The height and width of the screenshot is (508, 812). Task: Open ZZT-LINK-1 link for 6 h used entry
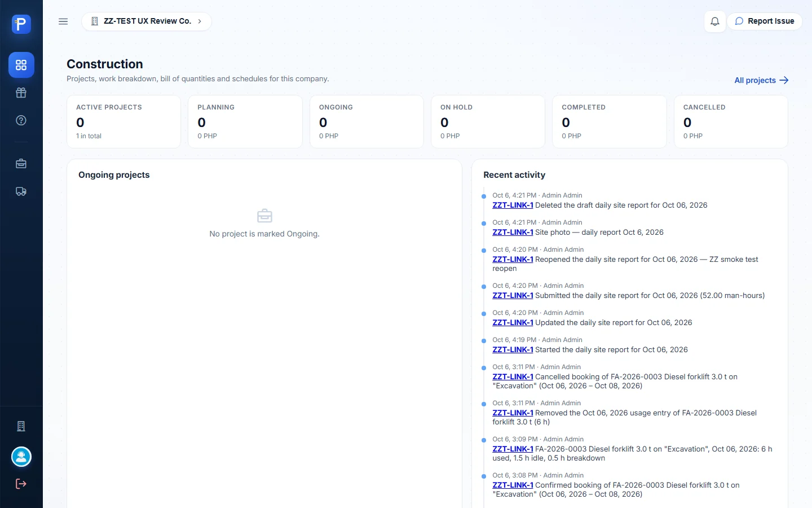(513, 449)
